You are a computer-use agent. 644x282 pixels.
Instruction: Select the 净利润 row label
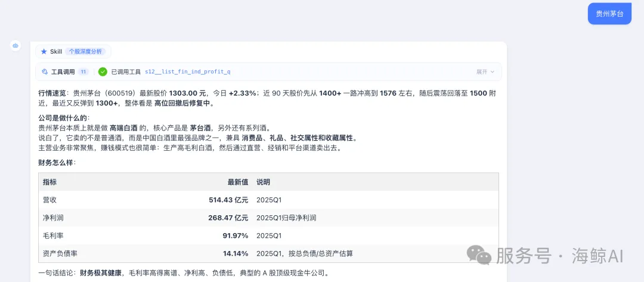click(54, 218)
